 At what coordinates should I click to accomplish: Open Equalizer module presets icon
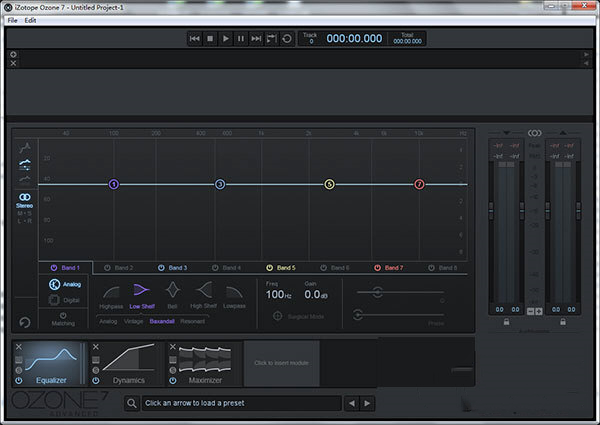pyautogui.click(x=19, y=360)
